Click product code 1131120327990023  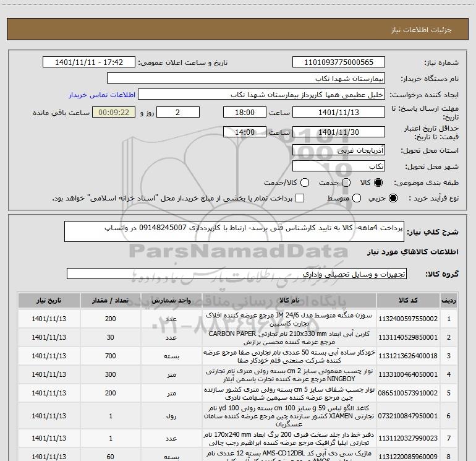click(x=408, y=438)
